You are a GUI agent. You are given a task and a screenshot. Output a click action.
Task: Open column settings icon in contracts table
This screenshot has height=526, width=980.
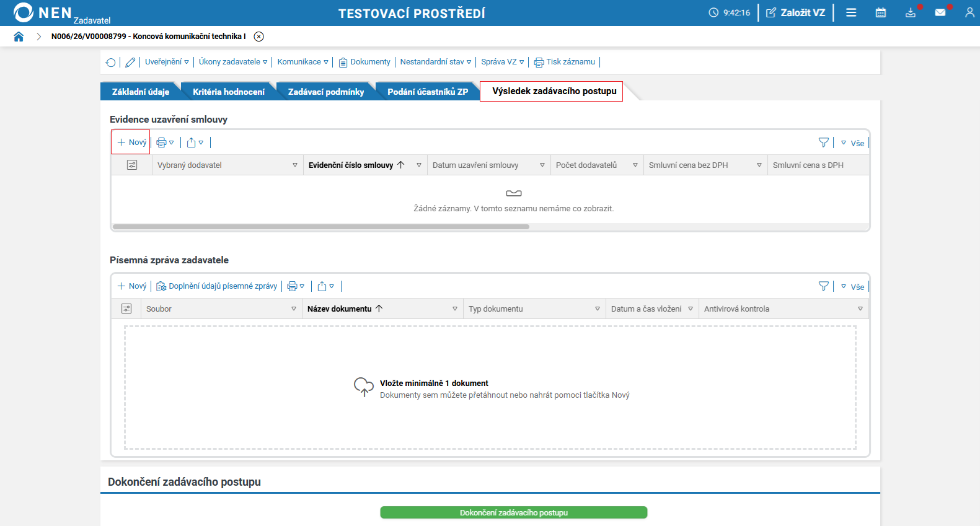132,165
